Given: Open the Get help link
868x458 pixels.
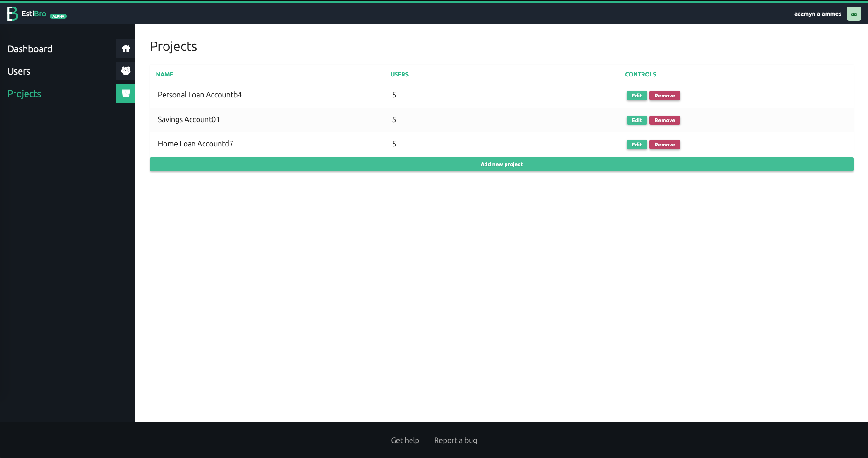Looking at the screenshot, I should [405, 440].
